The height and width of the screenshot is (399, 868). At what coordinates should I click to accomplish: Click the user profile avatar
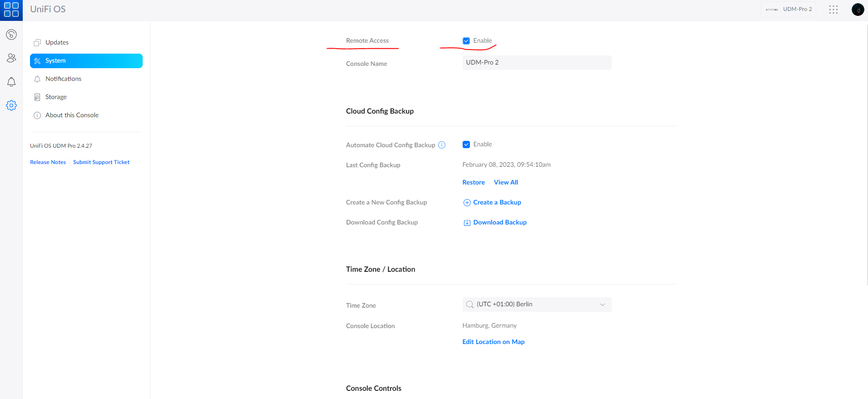pos(858,10)
